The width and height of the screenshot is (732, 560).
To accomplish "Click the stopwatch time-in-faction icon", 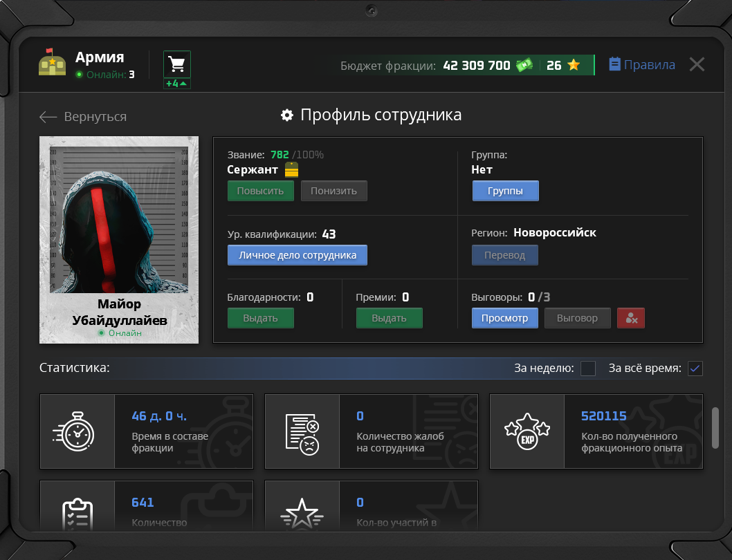I will 77,431.
